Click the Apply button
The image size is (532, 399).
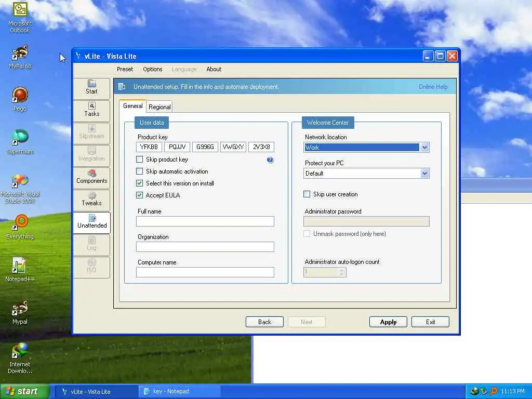[x=388, y=322]
